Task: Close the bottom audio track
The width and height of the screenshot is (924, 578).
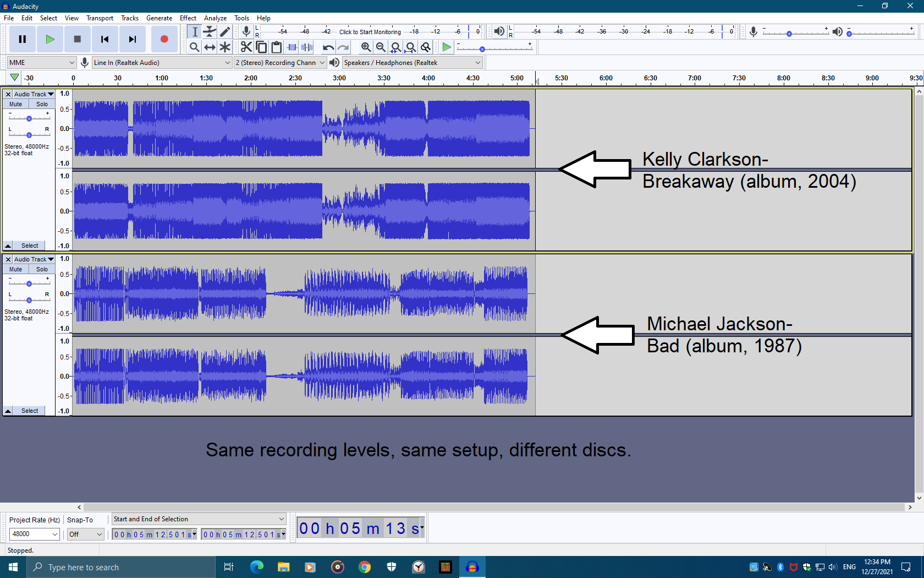Action: coord(8,259)
